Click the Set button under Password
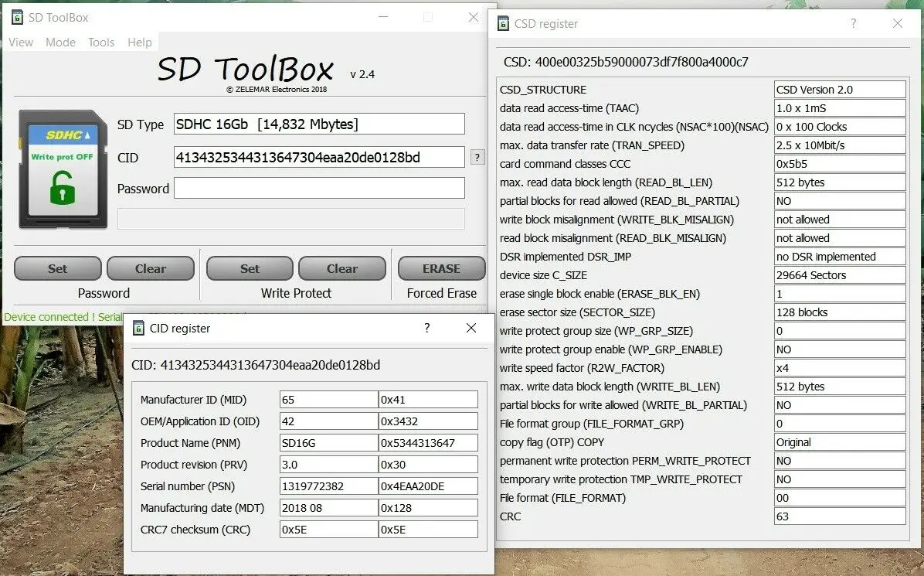 pyautogui.click(x=58, y=268)
